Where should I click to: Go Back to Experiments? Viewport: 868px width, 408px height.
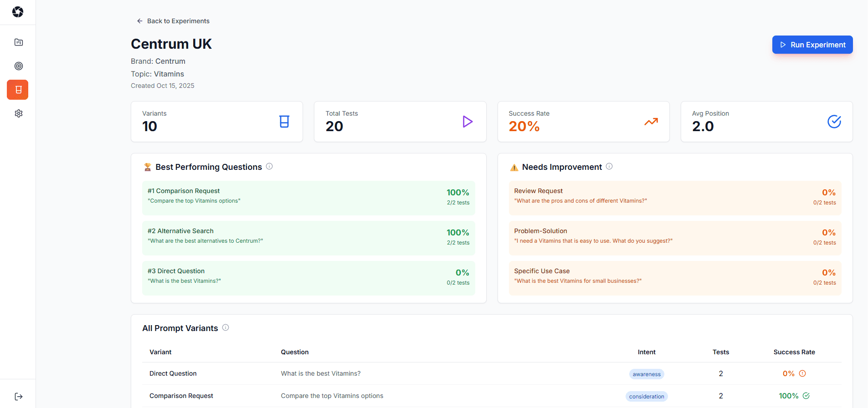[173, 21]
